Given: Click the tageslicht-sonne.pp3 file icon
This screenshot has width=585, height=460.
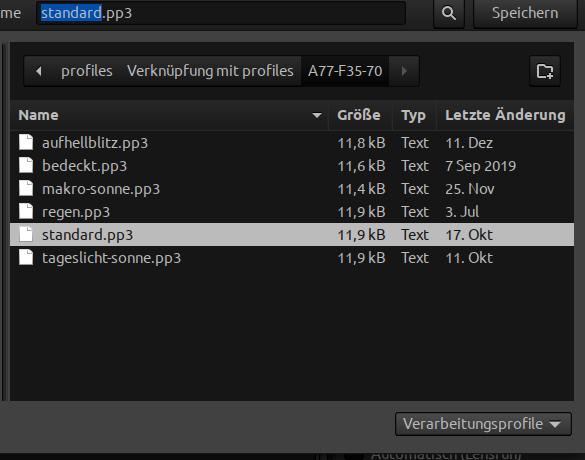Looking at the screenshot, I should click(x=26, y=257).
